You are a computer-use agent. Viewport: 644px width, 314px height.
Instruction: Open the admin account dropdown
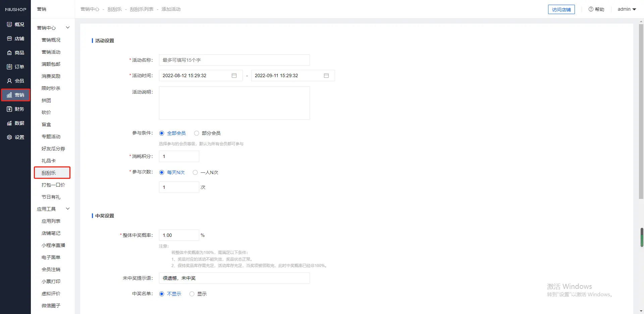pyautogui.click(x=627, y=9)
